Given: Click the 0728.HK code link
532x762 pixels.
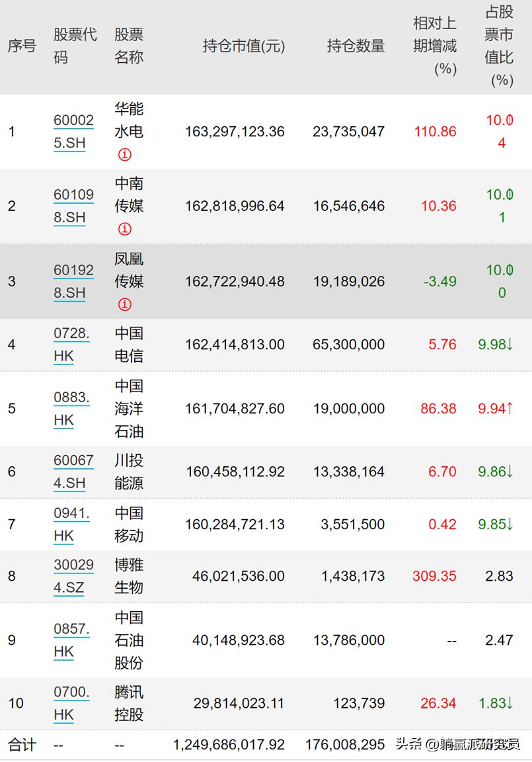Looking at the screenshot, I should [71, 344].
